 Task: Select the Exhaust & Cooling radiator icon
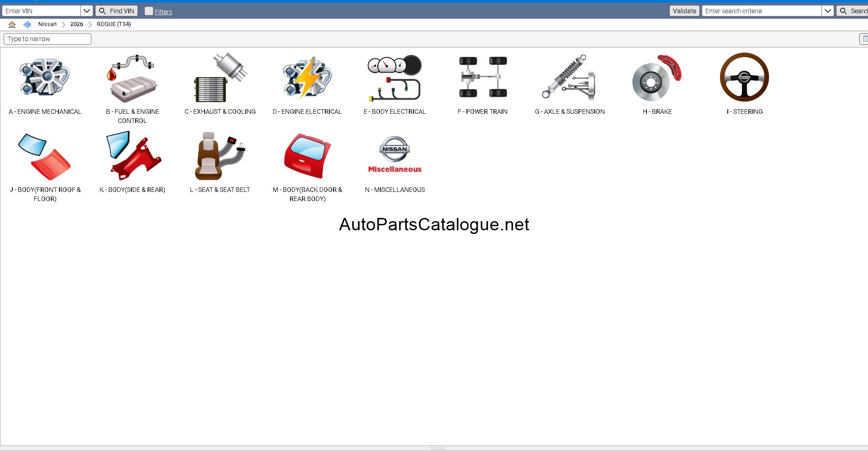pyautogui.click(x=220, y=77)
